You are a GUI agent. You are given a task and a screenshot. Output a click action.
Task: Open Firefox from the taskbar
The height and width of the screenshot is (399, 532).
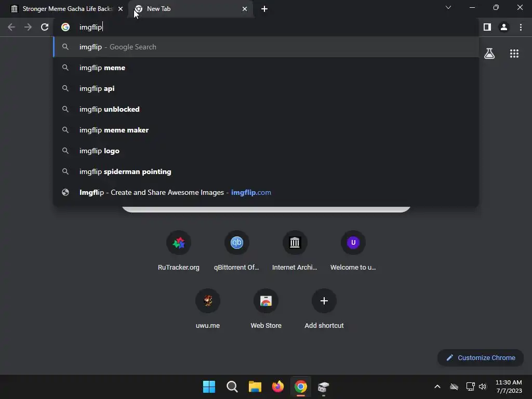(278, 387)
